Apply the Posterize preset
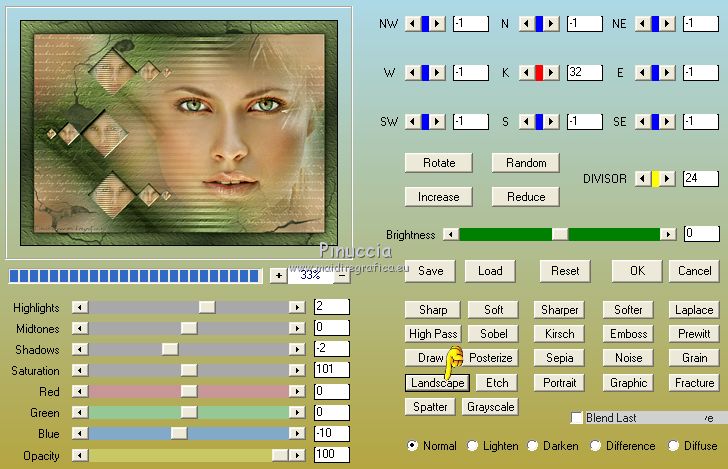The height and width of the screenshot is (469, 728). (491, 358)
